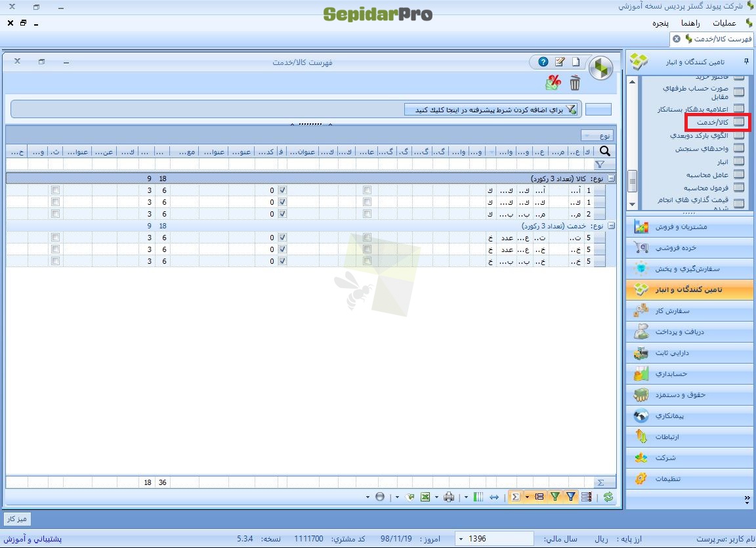The width and height of the screenshot is (756, 548).
Task: Close the فهرست کالا/خدمت tab with its x
Action: click(x=677, y=39)
